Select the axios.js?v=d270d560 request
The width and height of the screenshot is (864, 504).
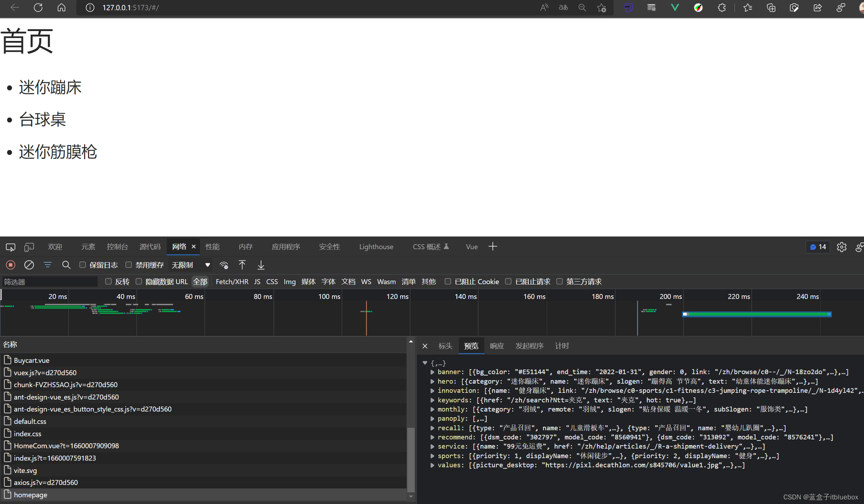point(204,482)
